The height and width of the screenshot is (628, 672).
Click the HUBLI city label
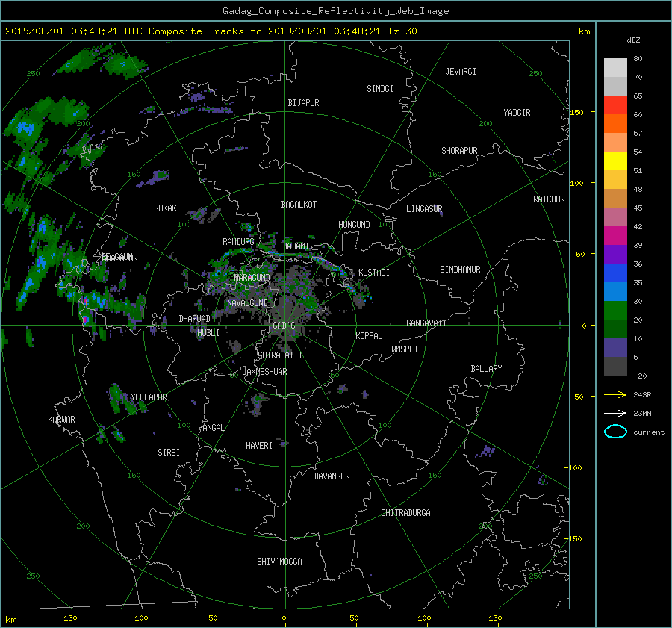(x=208, y=333)
